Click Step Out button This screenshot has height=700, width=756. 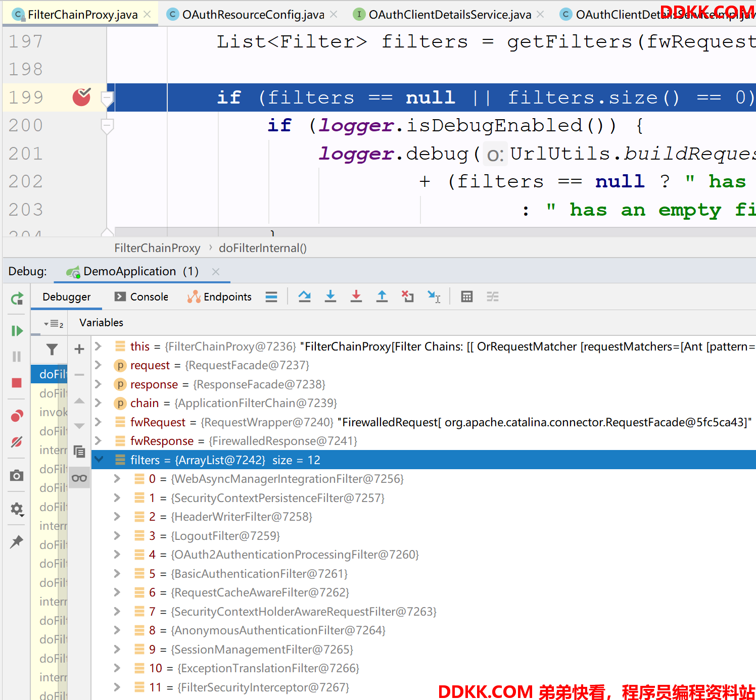(x=382, y=297)
